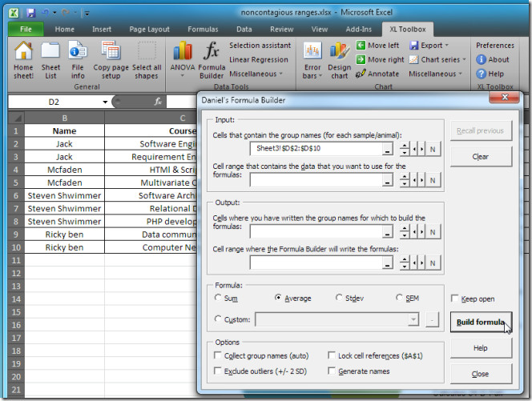Open the Home sheet! tool
This screenshot has width=532, height=401.
click(23, 60)
